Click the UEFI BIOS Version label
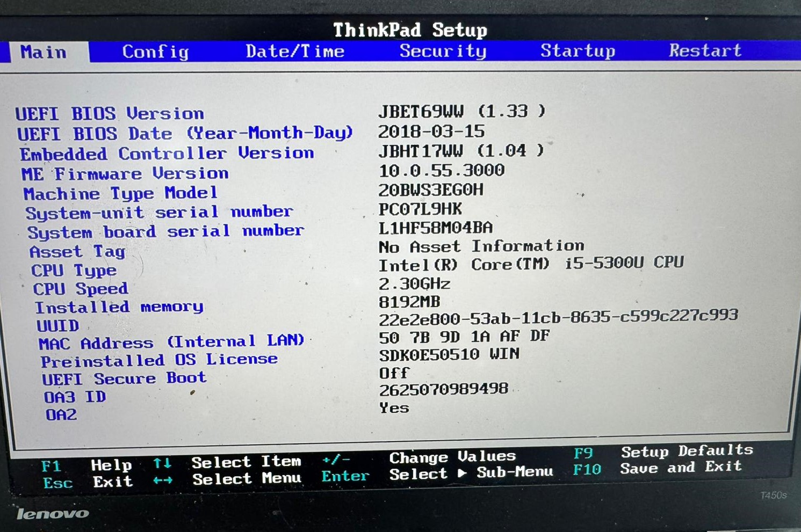The height and width of the screenshot is (532, 801). click(110, 114)
